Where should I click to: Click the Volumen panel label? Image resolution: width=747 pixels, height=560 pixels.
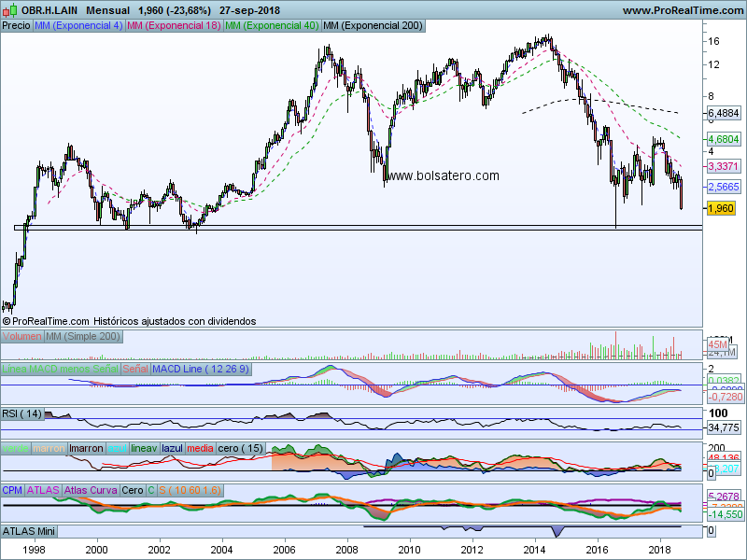pos(23,336)
